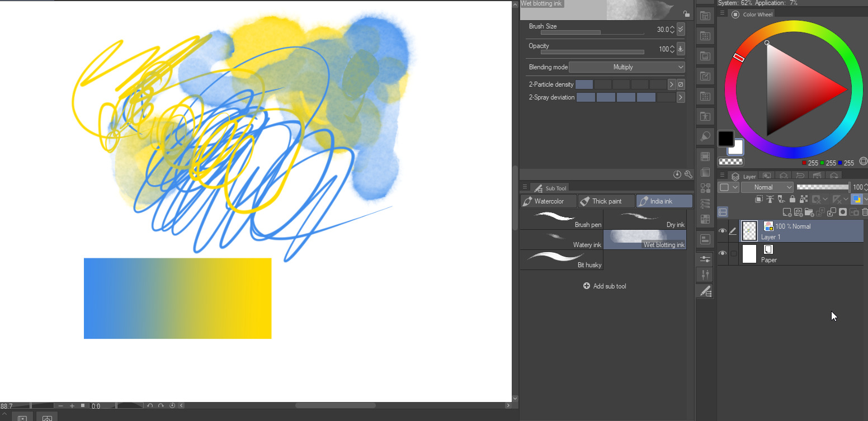Viewport: 868px width, 421px height.
Task: Create a new layer folder
Action: pos(809,212)
